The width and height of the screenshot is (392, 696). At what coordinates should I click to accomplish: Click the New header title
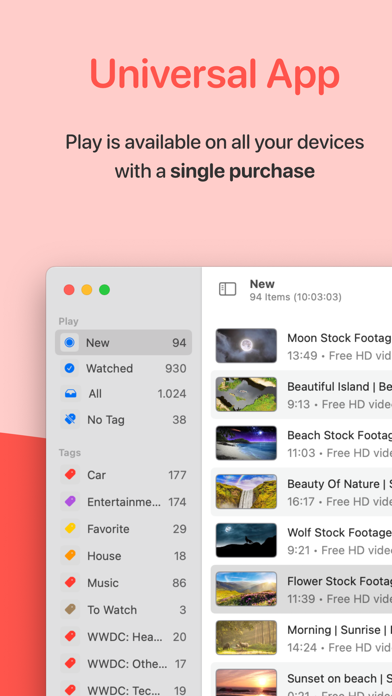[x=262, y=284]
